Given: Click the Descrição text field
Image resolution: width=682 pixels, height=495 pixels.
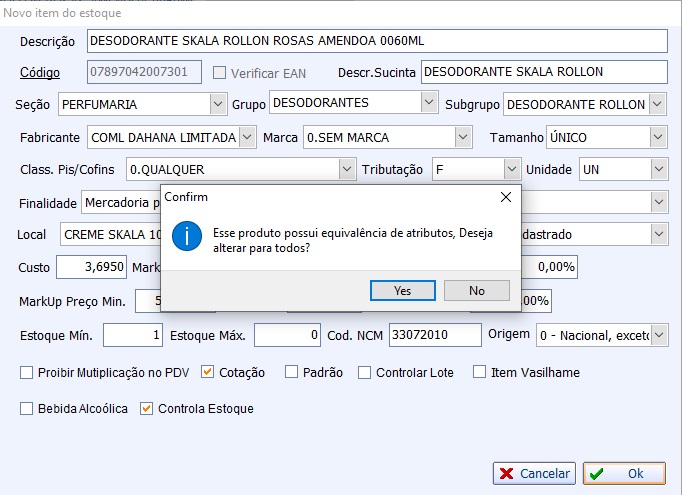Looking at the screenshot, I should (x=377, y=41).
